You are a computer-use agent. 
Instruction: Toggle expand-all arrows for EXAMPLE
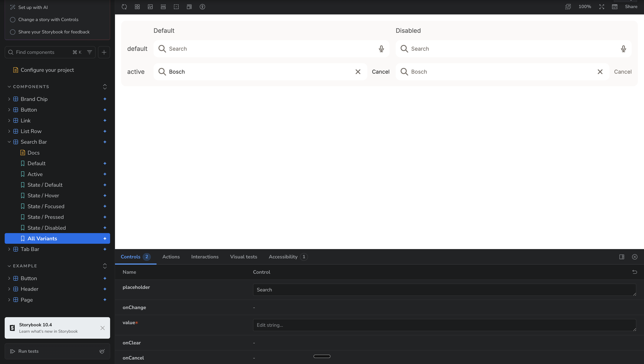point(105,266)
